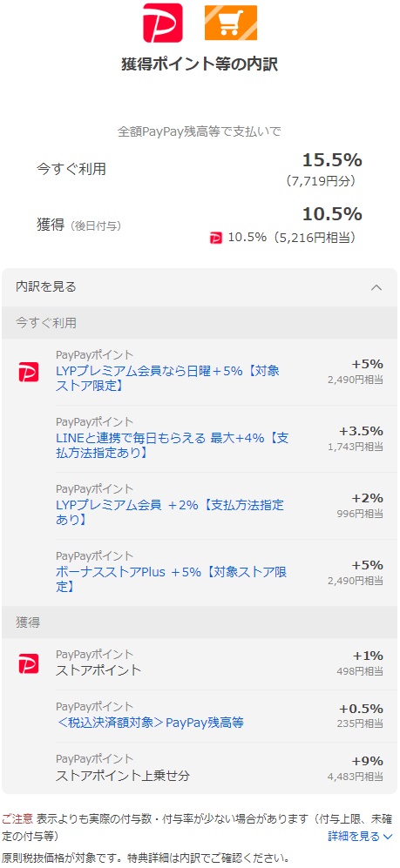Click the 今すぐ利用 section header bar
Image resolution: width=400 pixels, height=868 pixels.
(200, 323)
